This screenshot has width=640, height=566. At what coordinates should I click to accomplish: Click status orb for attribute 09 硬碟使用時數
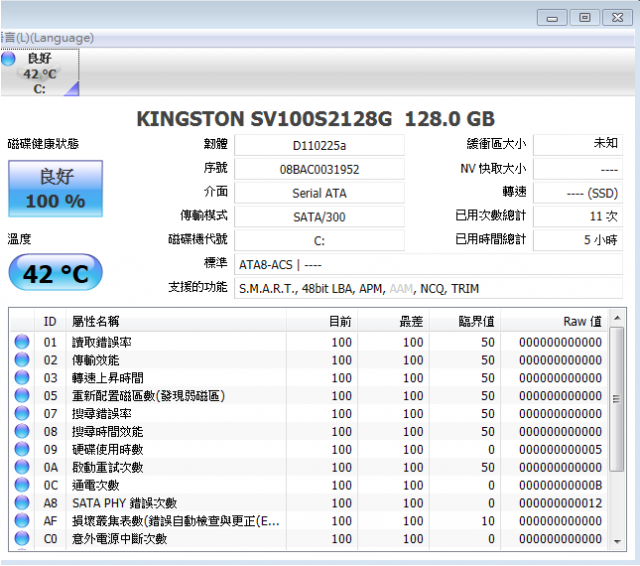pyautogui.click(x=22, y=449)
